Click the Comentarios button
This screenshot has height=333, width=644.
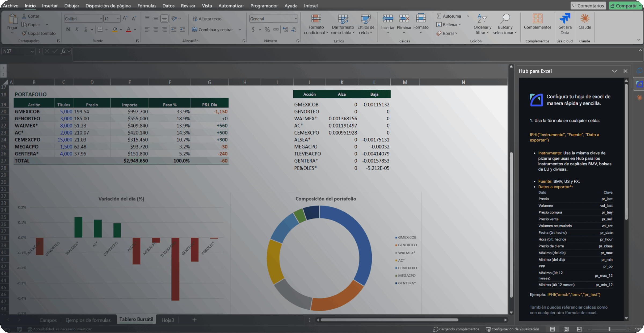click(588, 6)
